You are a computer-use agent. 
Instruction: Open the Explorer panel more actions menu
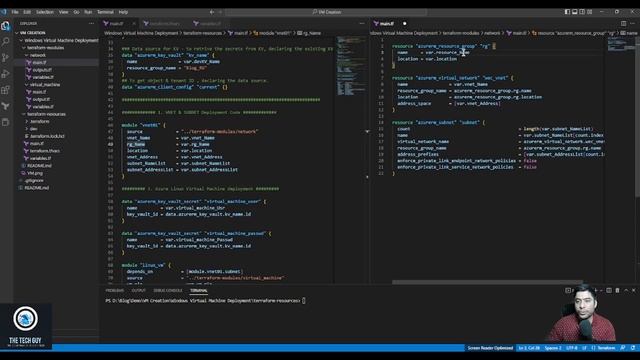click(x=91, y=24)
